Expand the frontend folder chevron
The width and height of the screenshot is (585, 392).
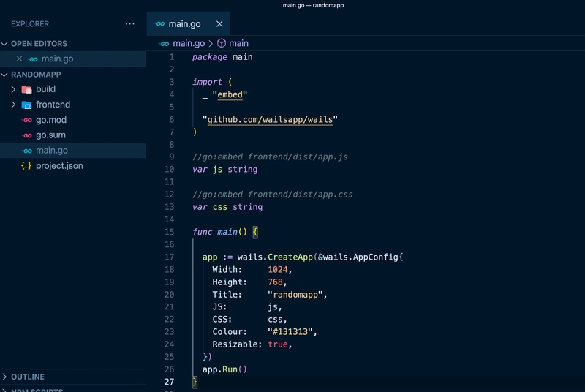point(13,105)
